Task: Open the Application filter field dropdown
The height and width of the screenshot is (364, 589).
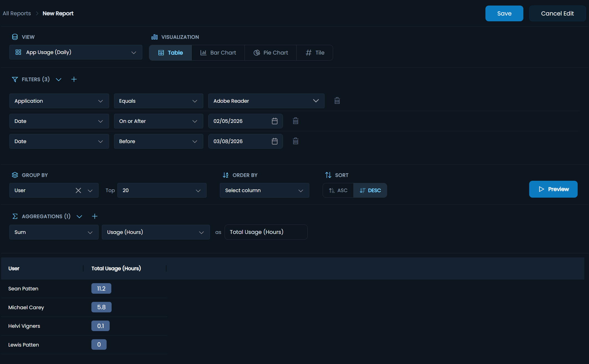Action: tap(59, 101)
